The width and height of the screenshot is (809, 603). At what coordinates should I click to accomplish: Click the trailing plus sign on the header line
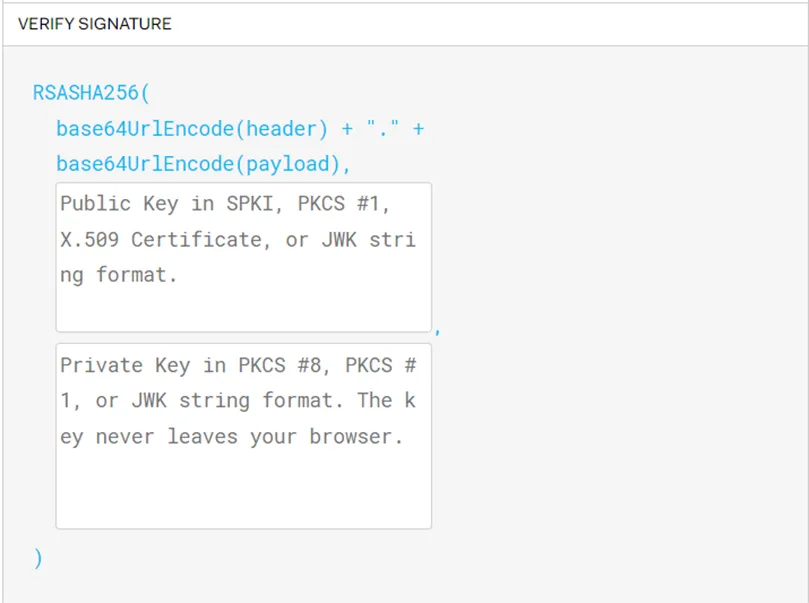point(418,129)
